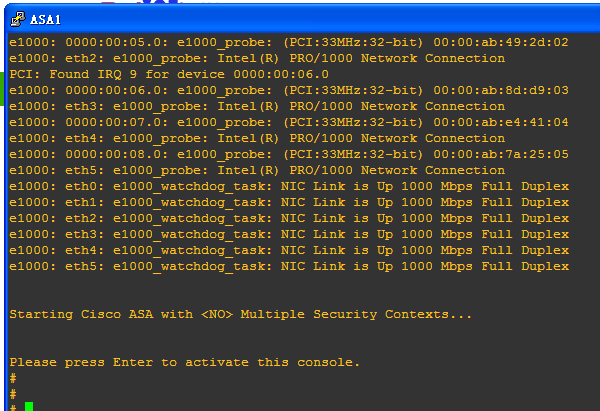600x411 pixels.
Task: Click the 'PCI: Found IRQ 9' line
Action: click(169, 74)
